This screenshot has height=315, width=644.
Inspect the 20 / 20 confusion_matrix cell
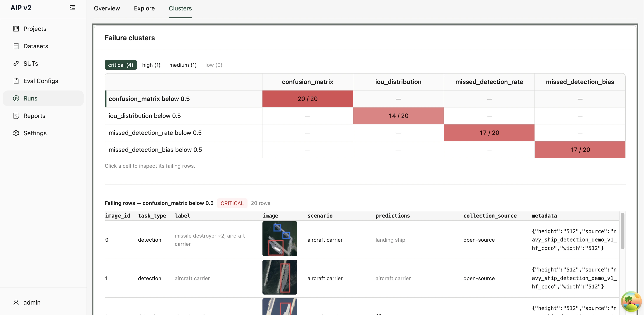(x=307, y=99)
